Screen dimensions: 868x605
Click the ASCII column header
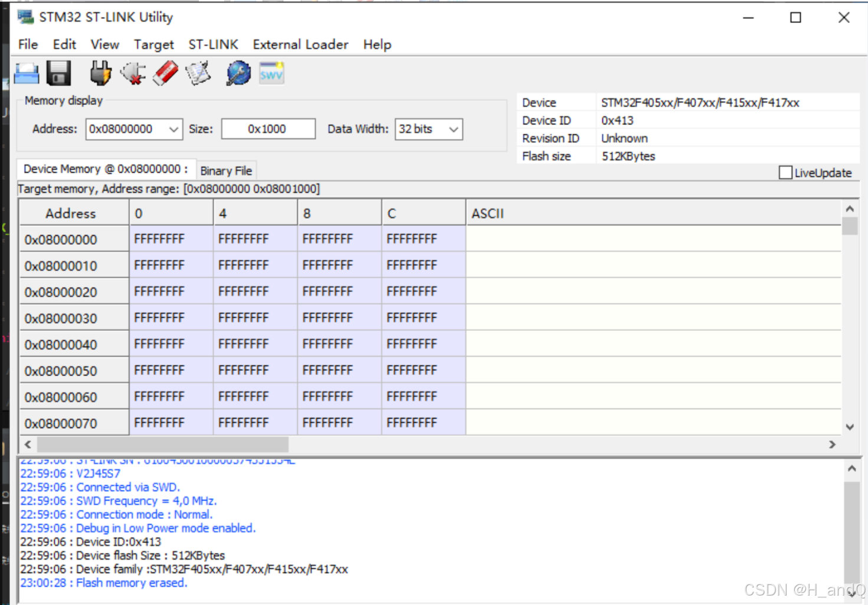pyautogui.click(x=653, y=213)
